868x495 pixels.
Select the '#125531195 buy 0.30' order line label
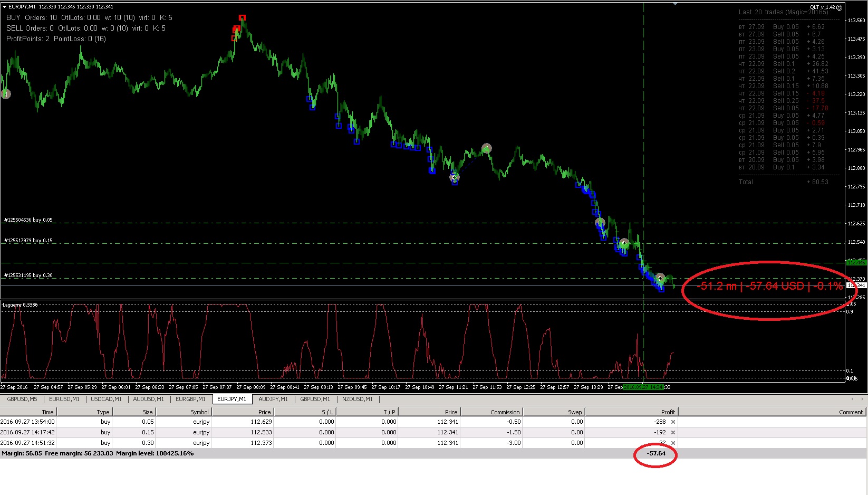(x=28, y=275)
